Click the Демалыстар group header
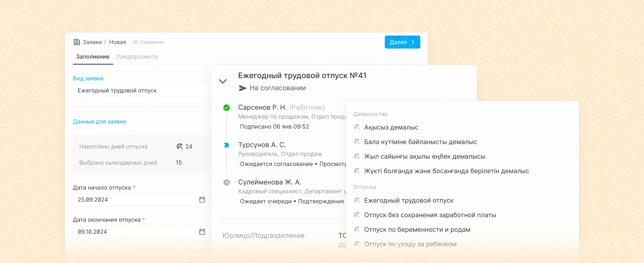 pyautogui.click(x=370, y=114)
